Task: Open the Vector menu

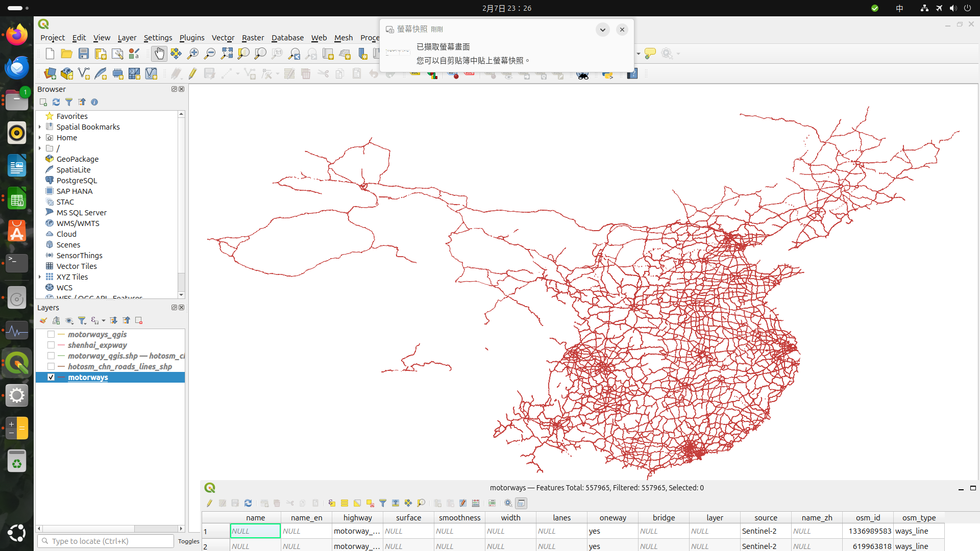Action: (223, 38)
